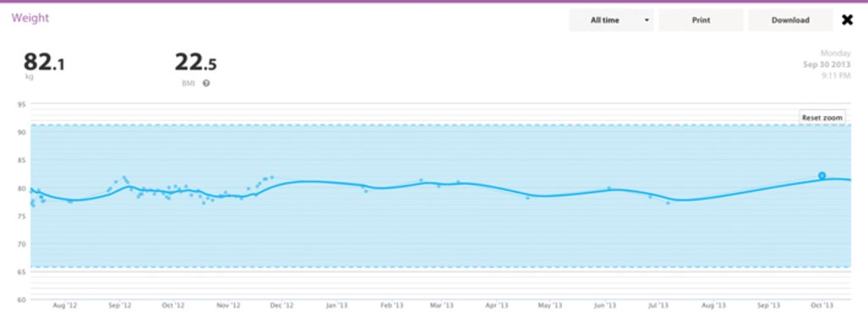The image size is (868, 323).
Task: Click the 22.5 BMI value
Action: pyautogui.click(x=196, y=62)
